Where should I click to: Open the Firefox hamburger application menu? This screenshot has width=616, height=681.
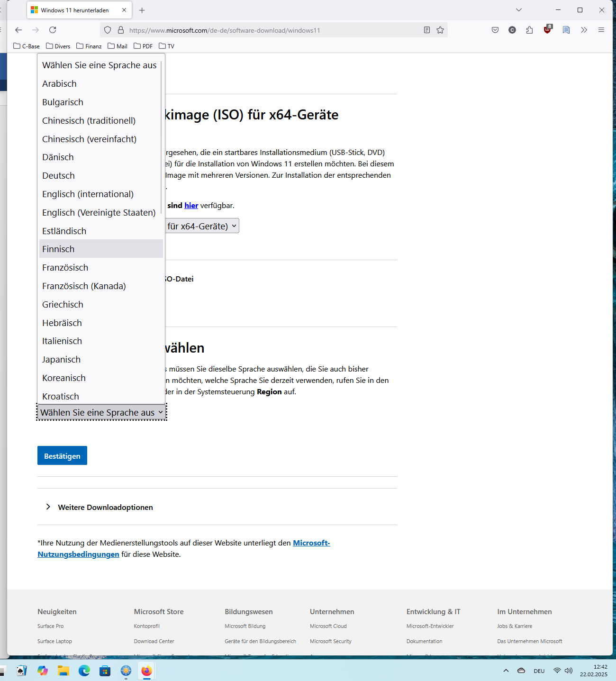(x=601, y=30)
